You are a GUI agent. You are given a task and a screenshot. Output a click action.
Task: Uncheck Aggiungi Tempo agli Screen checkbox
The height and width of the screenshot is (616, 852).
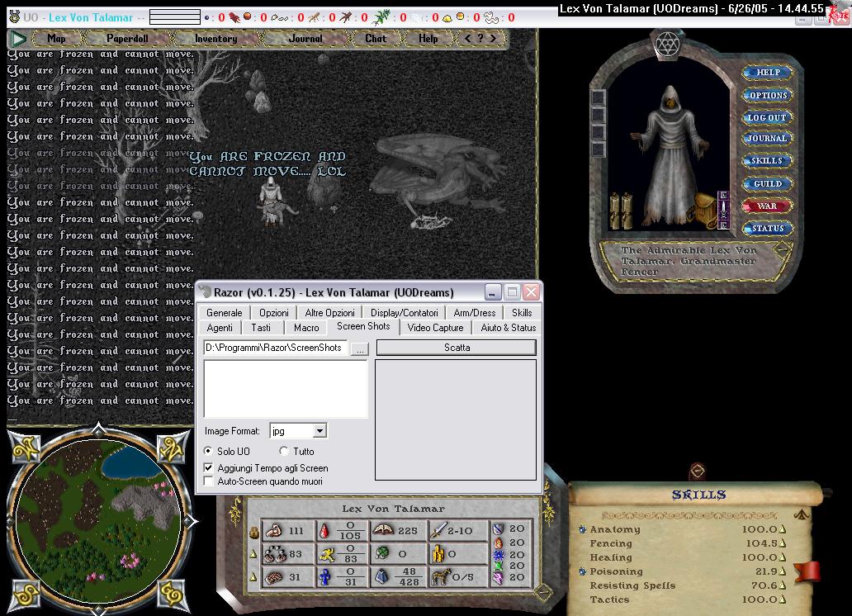(x=208, y=467)
